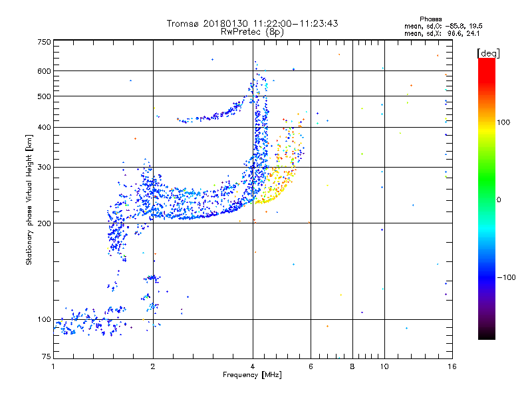The width and height of the screenshot is (532, 399).
Task: Click the y-axis tick label '400'
Action: [44, 128]
